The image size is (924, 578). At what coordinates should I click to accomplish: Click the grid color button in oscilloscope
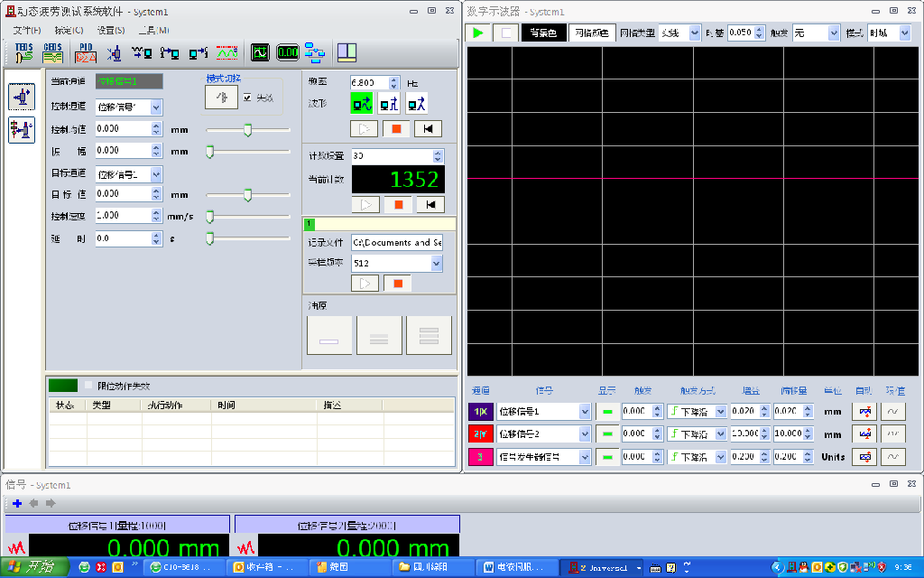point(592,33)
